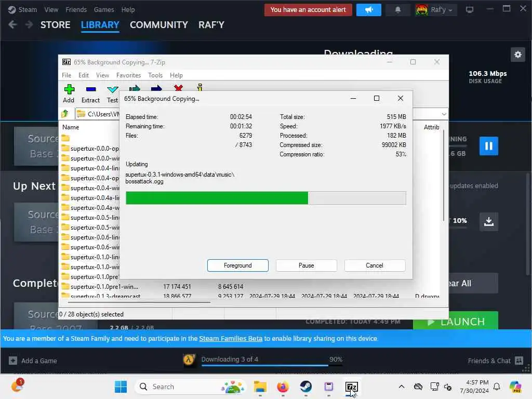Viewport: 532px width, 399px height.
Task: Click Steam taskbar icon
Action: pyautogui.click(x=305, y=387)
